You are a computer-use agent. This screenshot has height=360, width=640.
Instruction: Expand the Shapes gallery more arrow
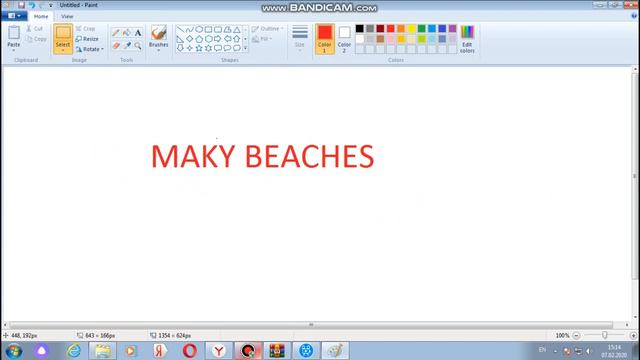pyautogui.click(x=245, y=49)
